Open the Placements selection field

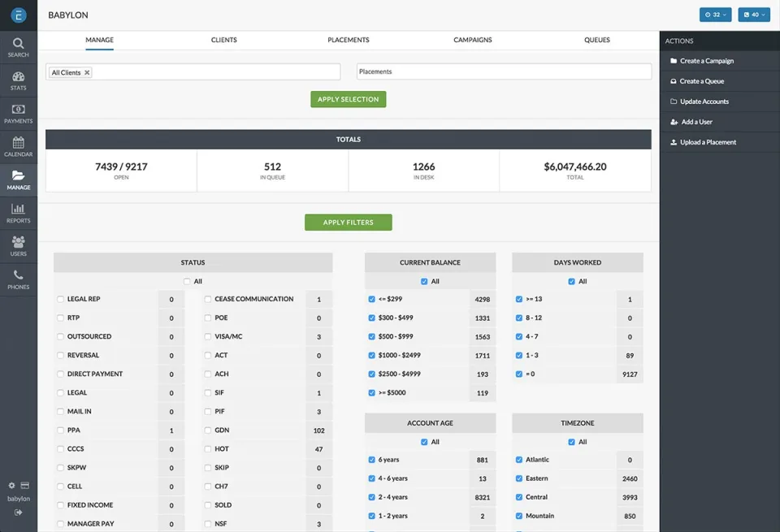pyautogui.click(x=504, y=71)
